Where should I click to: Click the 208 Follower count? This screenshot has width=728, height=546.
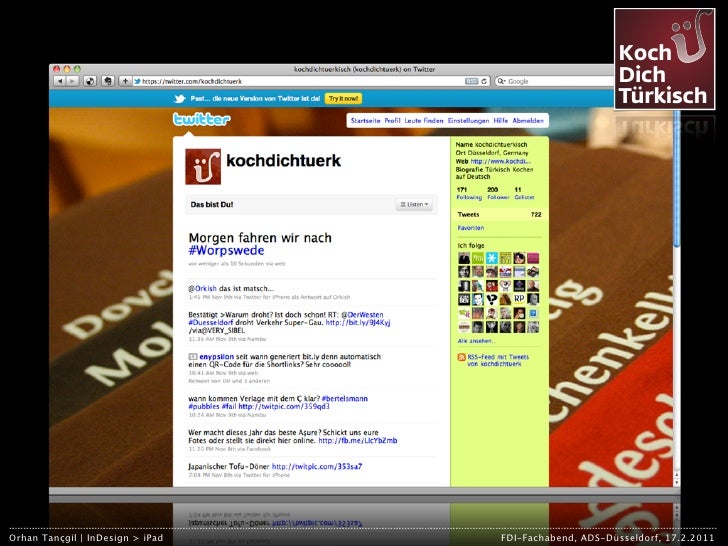498,193
